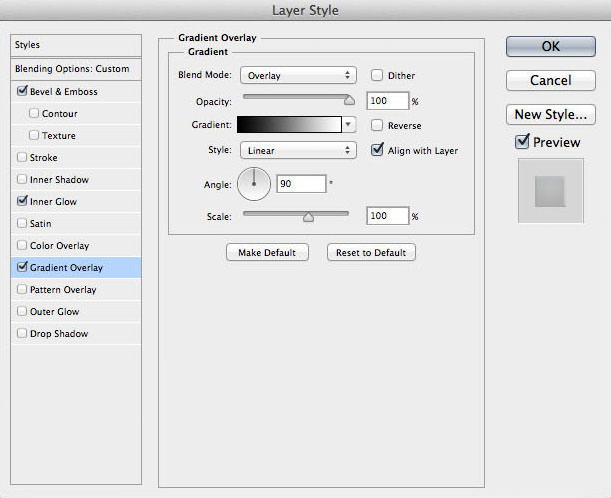Open the Blend Mode dropdown
This screenshot has width=611, height=498.
pyautogui.click(x=298, y=75)
